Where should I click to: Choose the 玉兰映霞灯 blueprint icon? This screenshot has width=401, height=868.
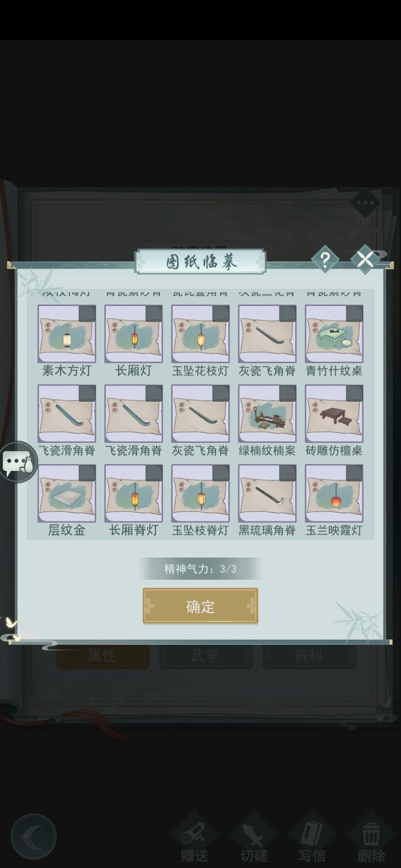pyautogui.click(x=334, y=494)
